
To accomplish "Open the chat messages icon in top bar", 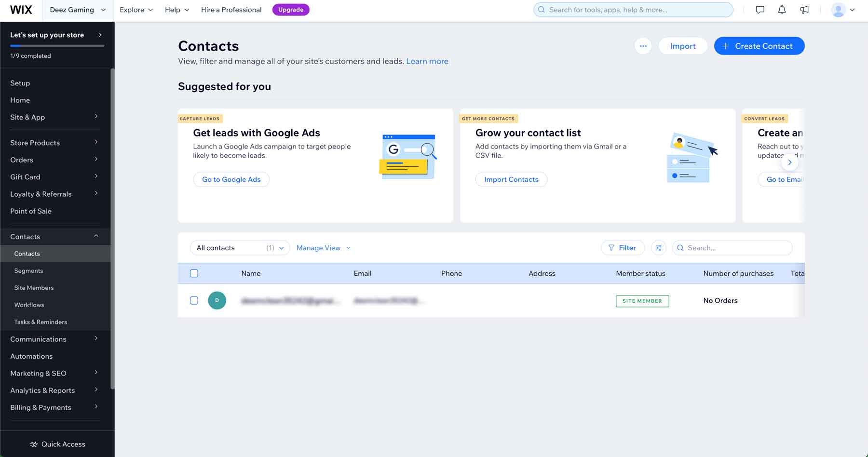I will (x=760, y=10).
